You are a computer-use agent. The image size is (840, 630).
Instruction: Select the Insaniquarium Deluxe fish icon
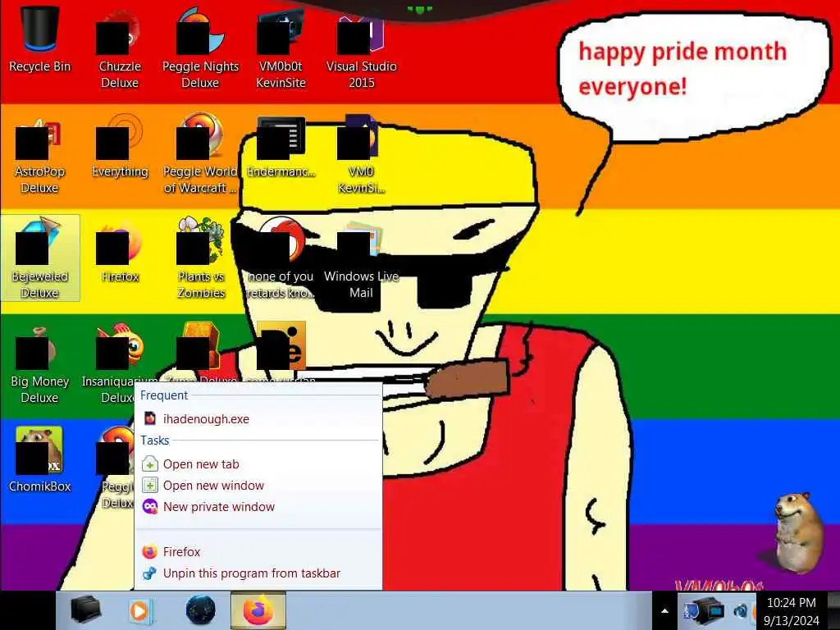pyautogui.click(x=119, y=345)
